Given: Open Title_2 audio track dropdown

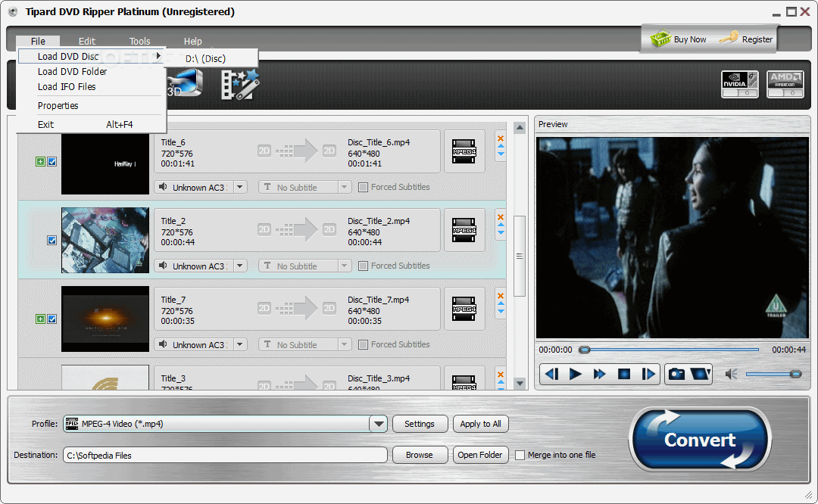Looking at the screenshot, I should (240, 266).
